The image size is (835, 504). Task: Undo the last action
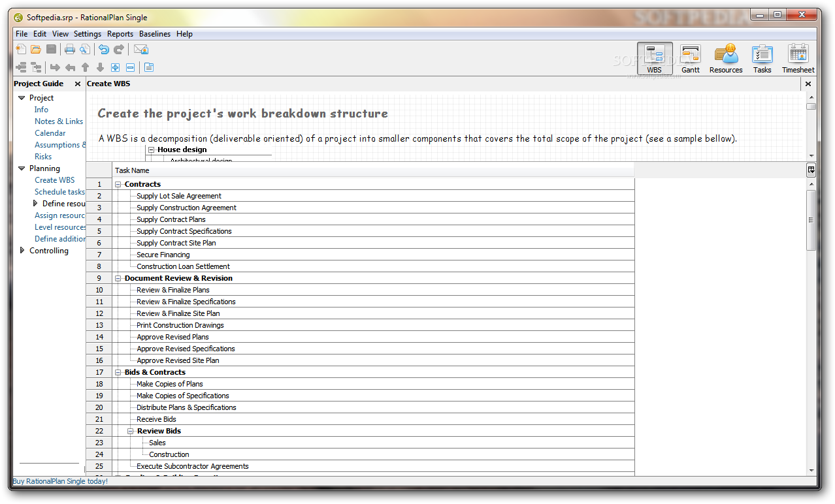(x=104, y=49)
